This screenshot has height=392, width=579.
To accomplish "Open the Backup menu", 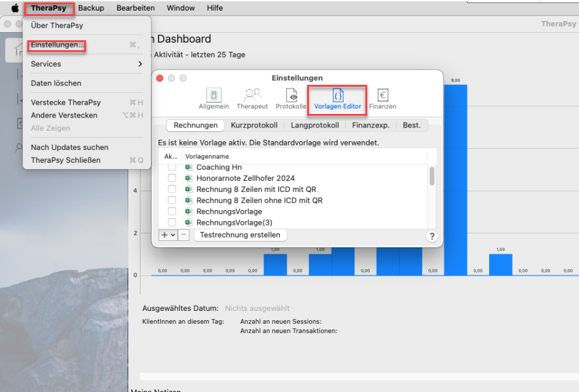I will [x=91, y=8].
